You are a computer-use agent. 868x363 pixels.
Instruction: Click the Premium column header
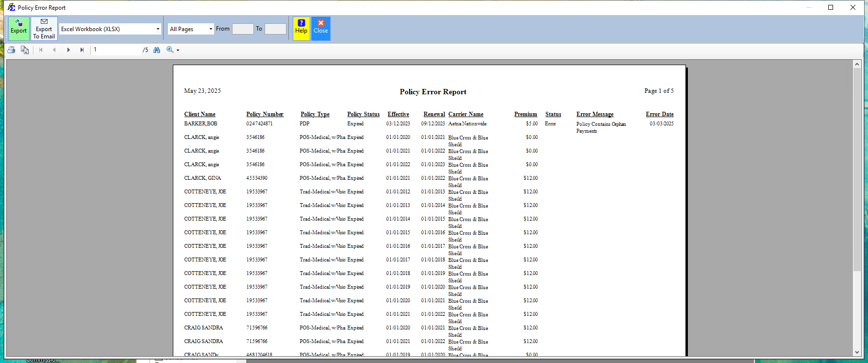tap(525, 114)
